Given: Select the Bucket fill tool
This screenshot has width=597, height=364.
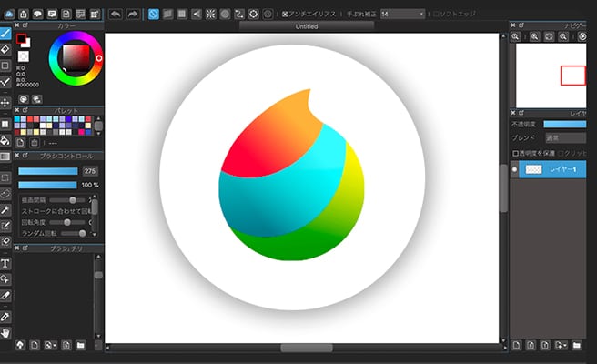Looking at the screenshot, I should click(5, 140).
